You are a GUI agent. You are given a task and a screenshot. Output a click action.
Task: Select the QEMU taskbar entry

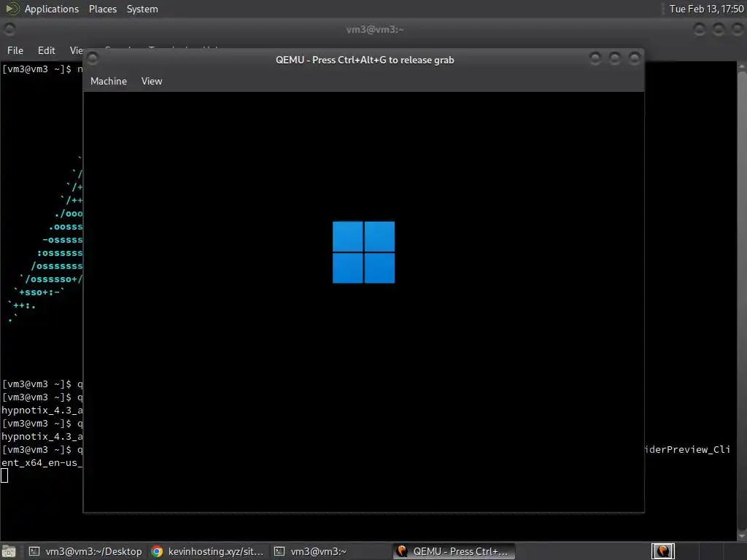click(x=454, y=551)
